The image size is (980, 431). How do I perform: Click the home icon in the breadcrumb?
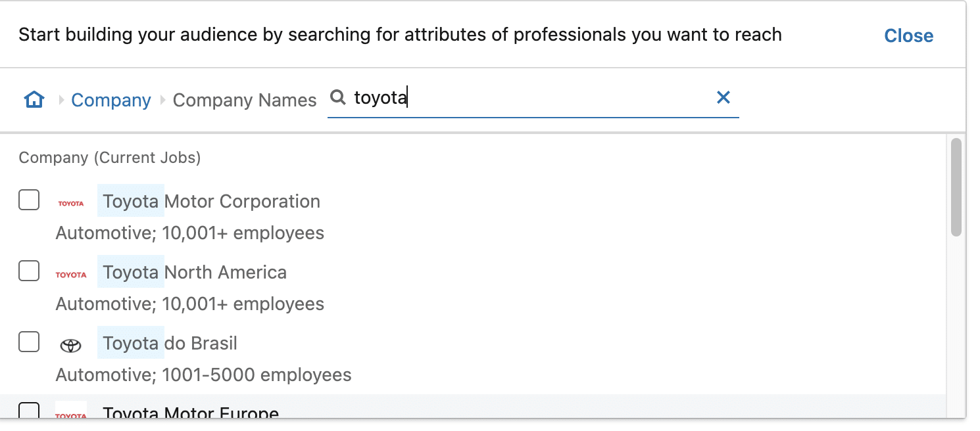(34, 100)
